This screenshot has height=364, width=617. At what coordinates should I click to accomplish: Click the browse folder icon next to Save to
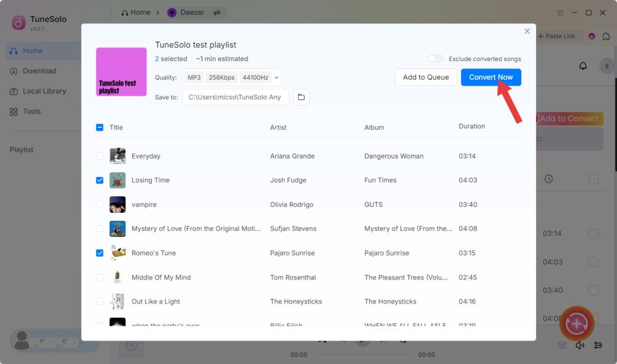(301, 97)
